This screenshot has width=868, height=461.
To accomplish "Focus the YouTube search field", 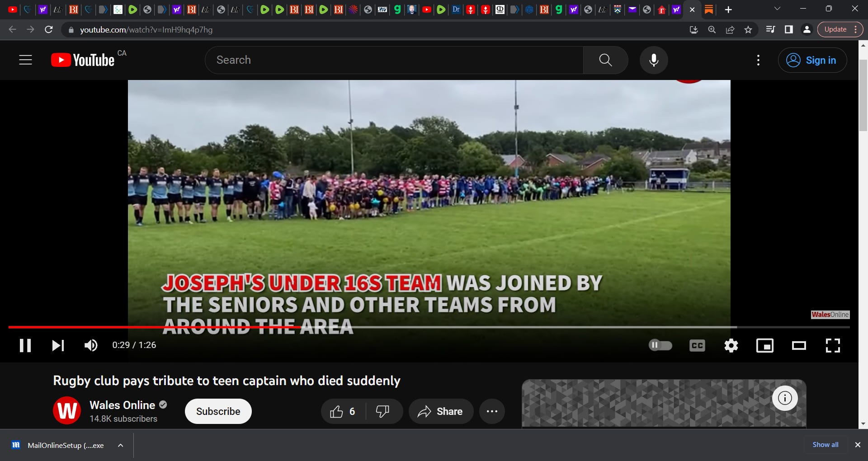I will (394, 60).
